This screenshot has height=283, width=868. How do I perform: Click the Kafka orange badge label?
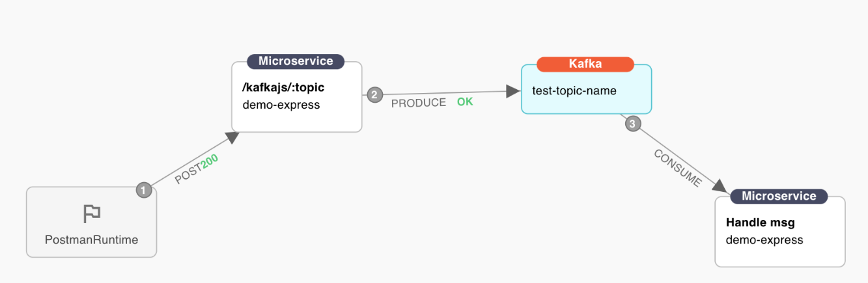coord(585,64)
